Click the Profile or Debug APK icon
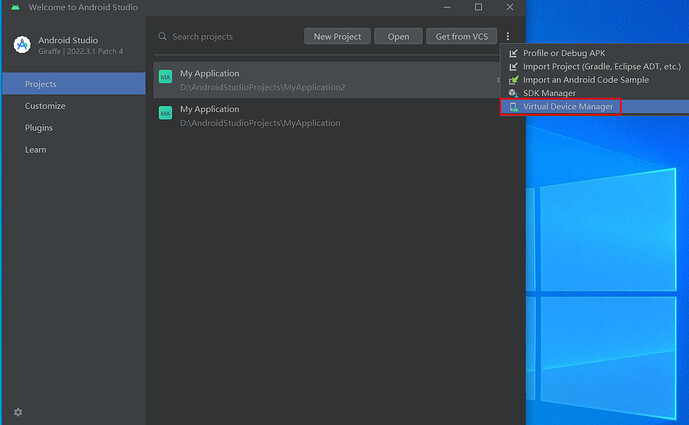 pyautogui.click(x=513, y=53)
